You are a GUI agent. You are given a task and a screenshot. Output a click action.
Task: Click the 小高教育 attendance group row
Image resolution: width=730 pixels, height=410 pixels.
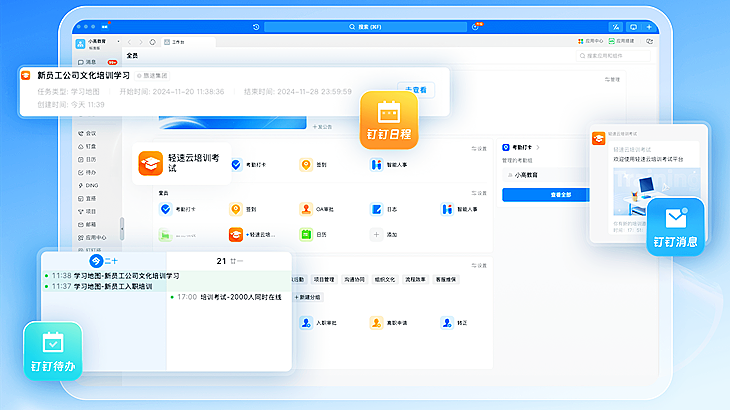[546, 175]
